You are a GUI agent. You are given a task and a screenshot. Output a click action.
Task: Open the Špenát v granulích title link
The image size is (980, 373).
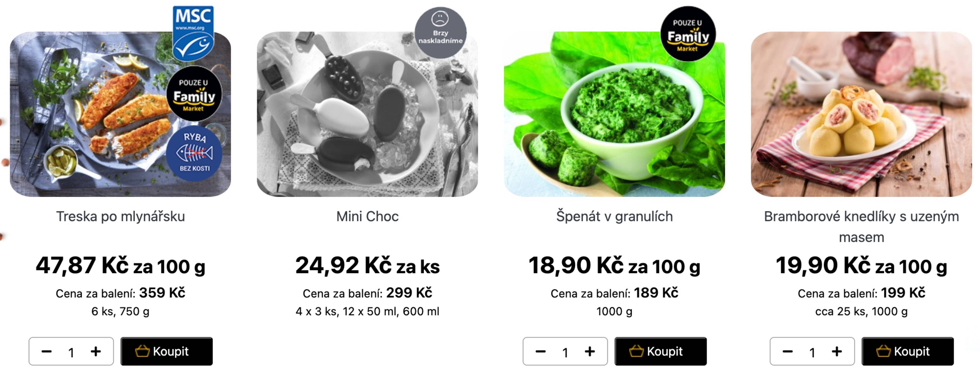[614, 217]
